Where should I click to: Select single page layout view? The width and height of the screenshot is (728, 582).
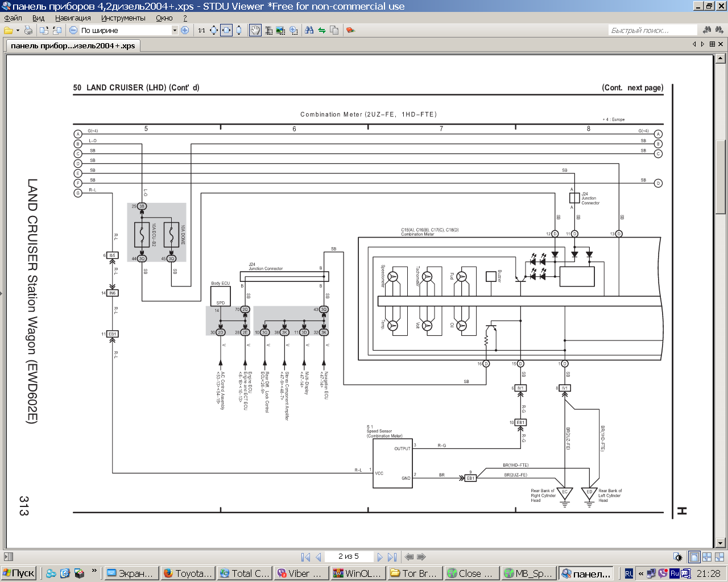pyautogui.click(x=694, y=557)
